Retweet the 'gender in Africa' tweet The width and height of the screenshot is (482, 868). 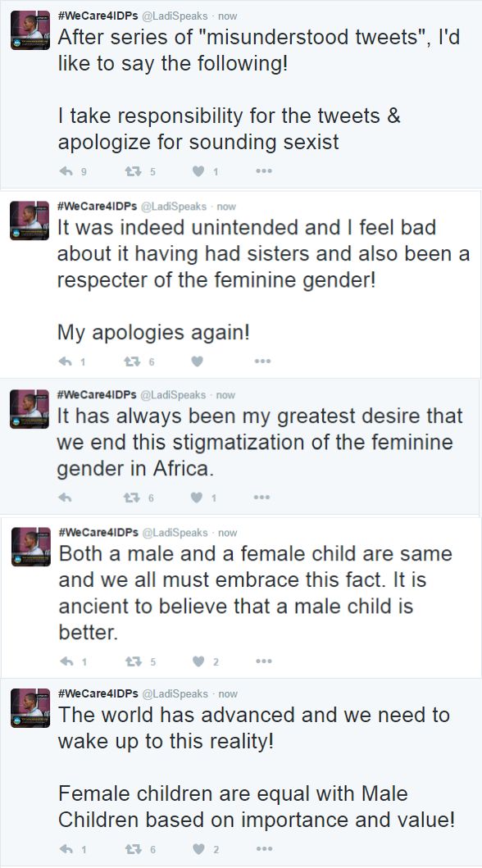click(132, 498)
